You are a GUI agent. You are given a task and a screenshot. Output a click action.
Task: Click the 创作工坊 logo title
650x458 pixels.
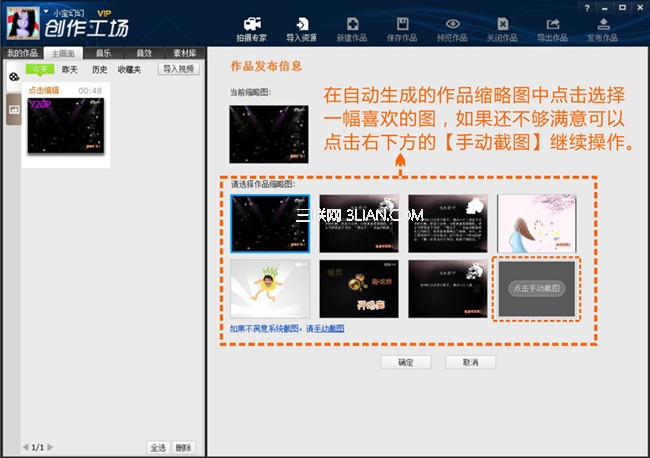click(x=87, y=29)
